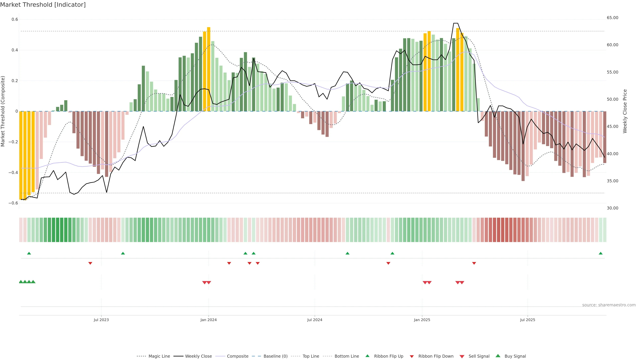Click the Ribbon Flip Down legend triangle
The width and height of the screenshot is (644, 362).
point(412,356)
